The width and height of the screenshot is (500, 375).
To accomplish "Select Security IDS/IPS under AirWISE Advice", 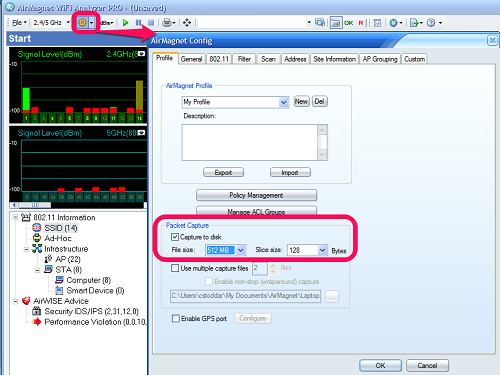I will 91,311.
